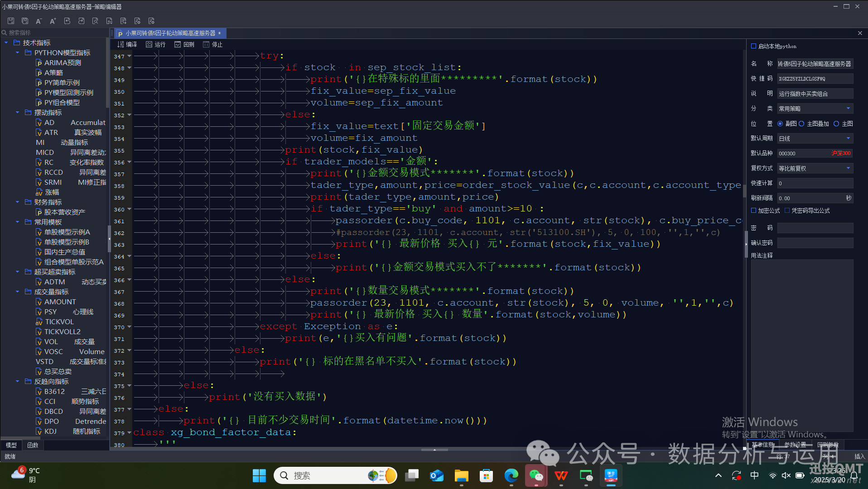Select the RCCD 异同离差 indicator

click(x=71, y=172)
